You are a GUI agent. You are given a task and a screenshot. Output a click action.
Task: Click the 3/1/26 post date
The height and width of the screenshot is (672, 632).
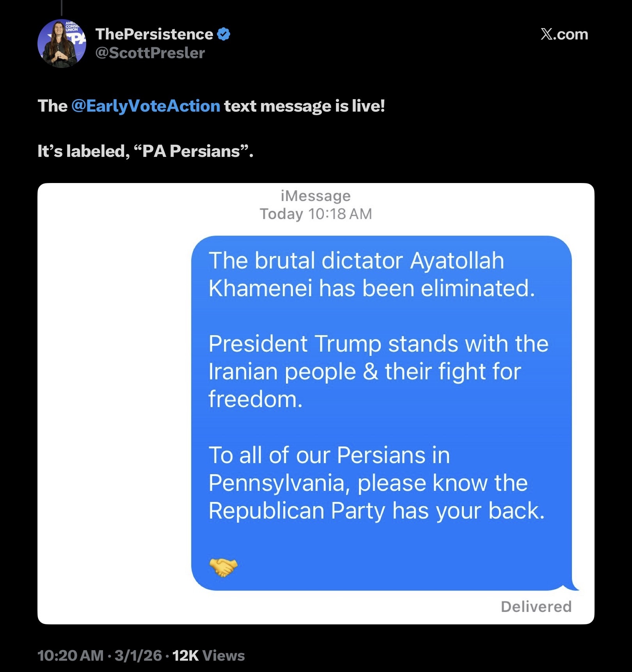coord(138,656)
